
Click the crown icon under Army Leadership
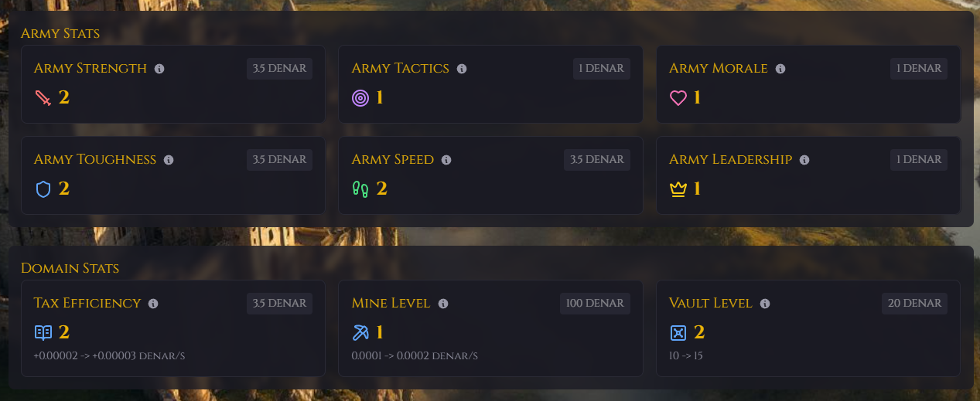click(x=678, y=189)
